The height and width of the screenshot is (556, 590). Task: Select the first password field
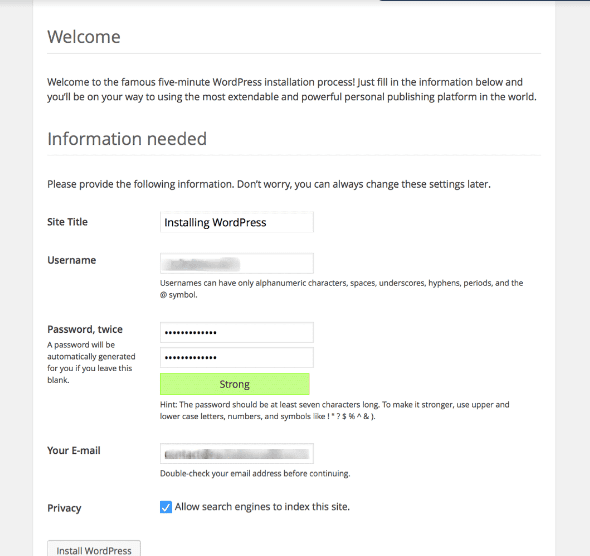click(x=237, y=333)
